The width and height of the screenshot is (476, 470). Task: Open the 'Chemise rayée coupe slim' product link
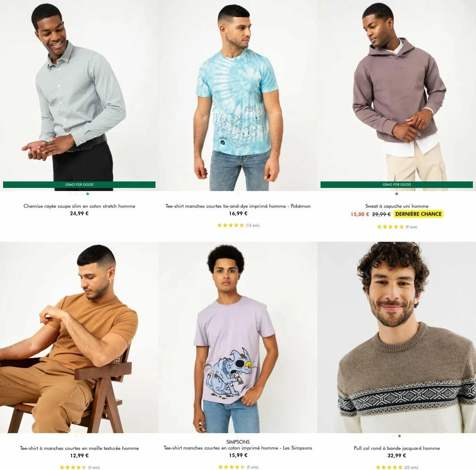click(x=79, y=206)
